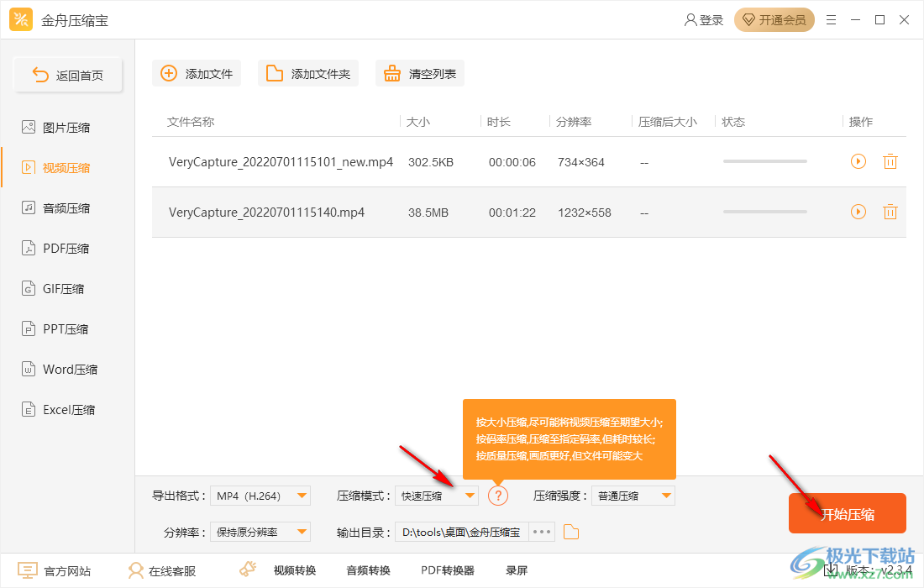Click the 金舟压缩宝 app logo
The width and height of the screenshot is (924, 588).
[21, 19]
